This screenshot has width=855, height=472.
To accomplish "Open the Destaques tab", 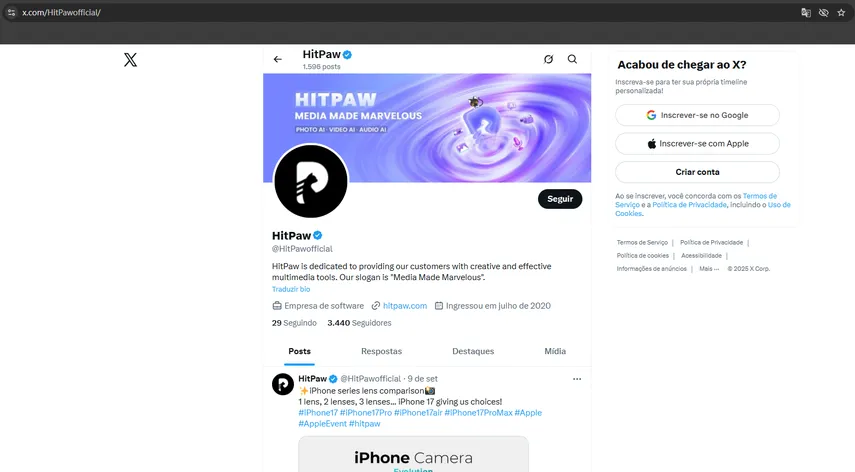I will (x=473, y=352).
